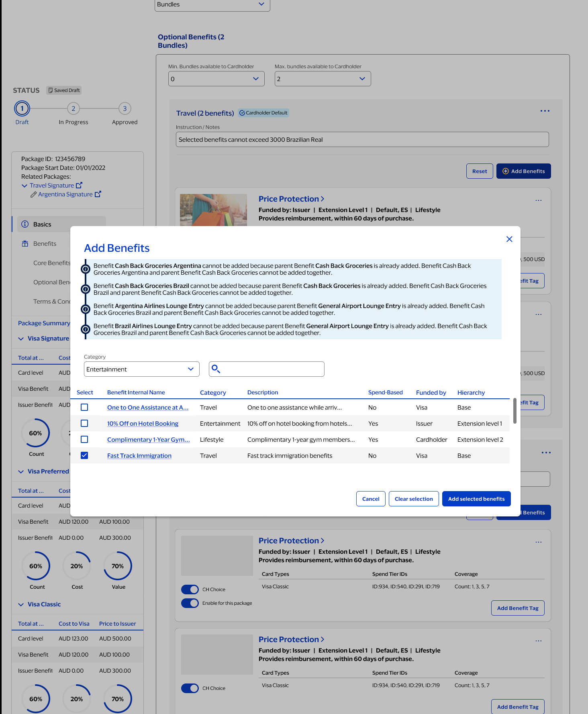Viewport: 588px width, 714px height.
Task: Collapse Visa Signature summary section
Action: coord(21,339)
